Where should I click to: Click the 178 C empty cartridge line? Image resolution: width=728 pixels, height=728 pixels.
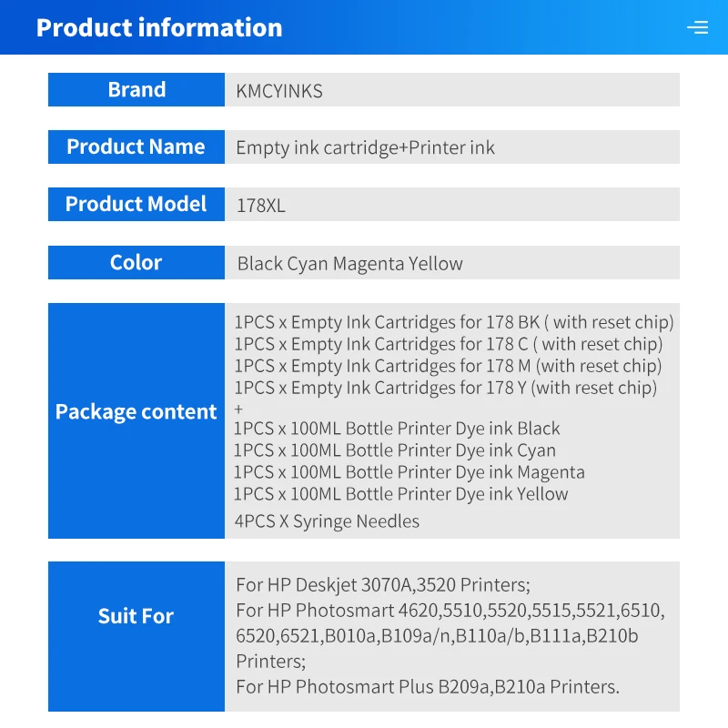click(449, 344)
